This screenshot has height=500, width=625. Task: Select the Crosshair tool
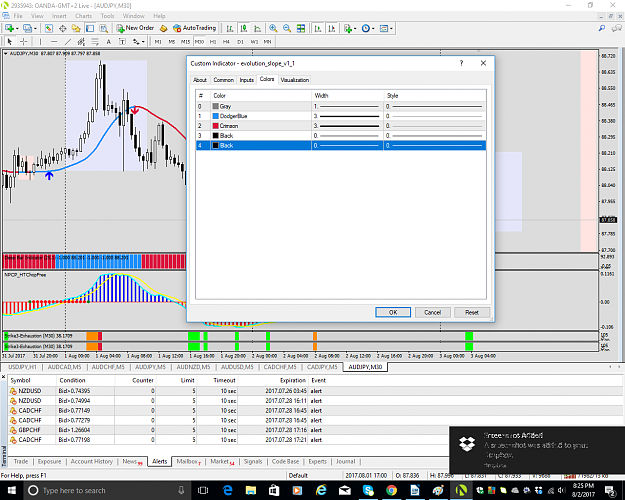(24, 41)
